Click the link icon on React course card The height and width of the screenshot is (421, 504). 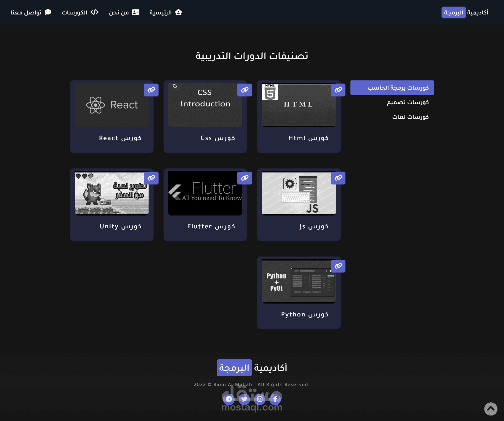coord(151,90)
